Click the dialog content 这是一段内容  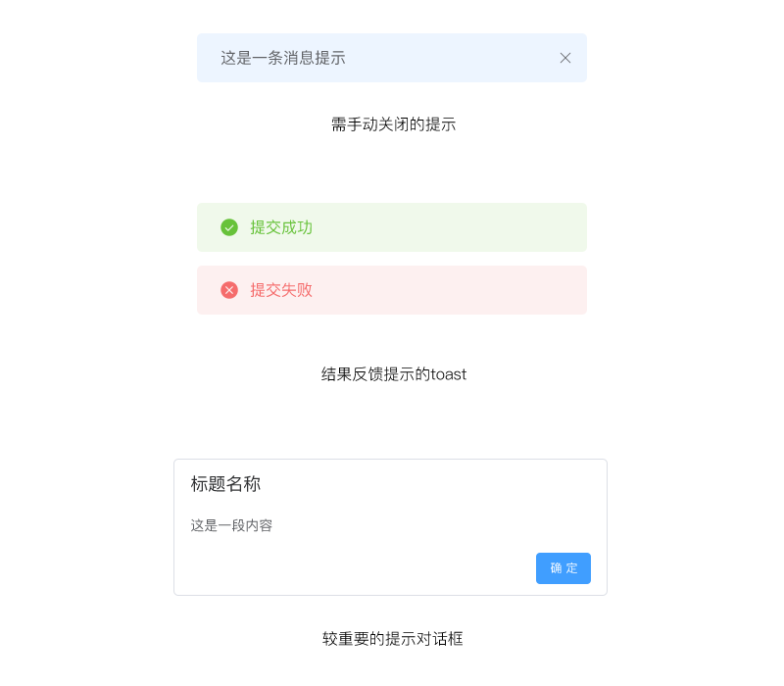pyautogui.click(x=231, y=525)
